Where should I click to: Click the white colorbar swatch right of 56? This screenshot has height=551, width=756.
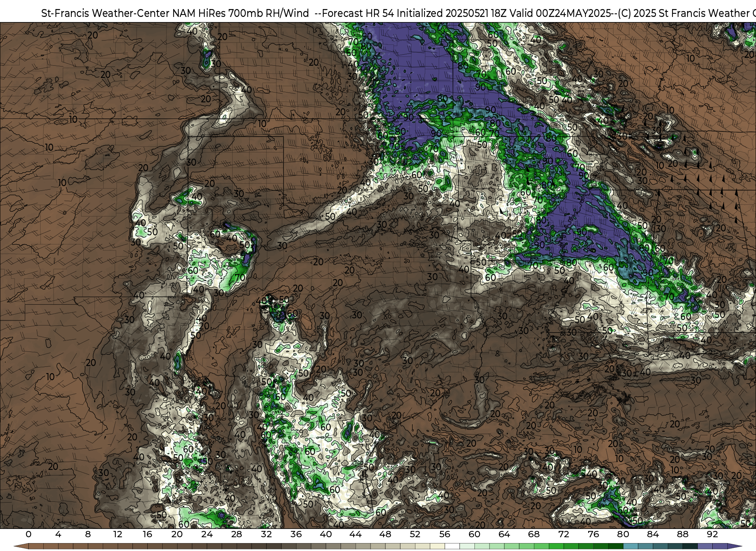(452, 547)
